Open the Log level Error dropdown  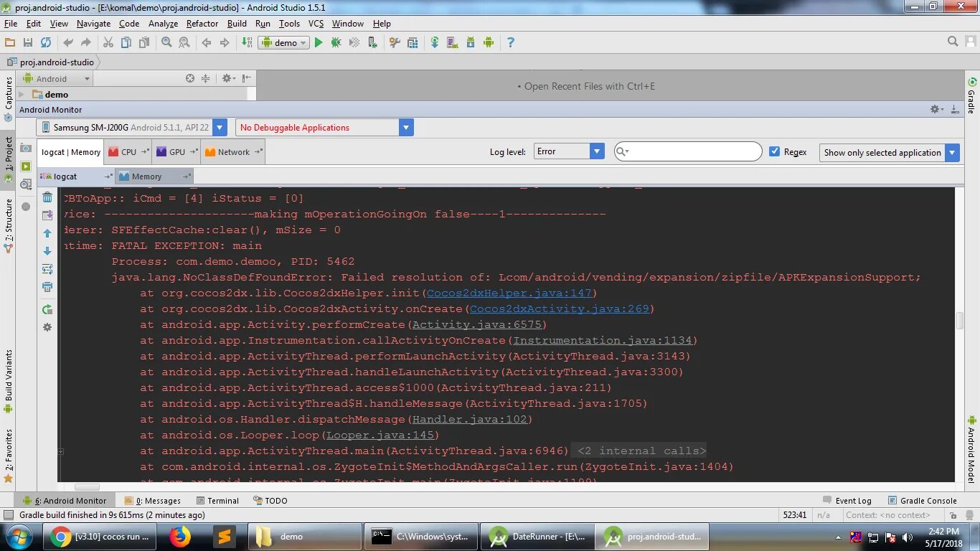click(x=570, y=151)
